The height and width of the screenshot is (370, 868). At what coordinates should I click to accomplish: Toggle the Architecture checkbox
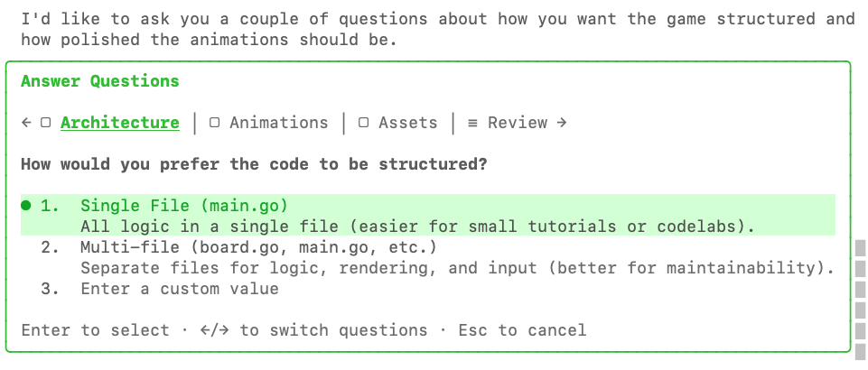tap(46, 123)
